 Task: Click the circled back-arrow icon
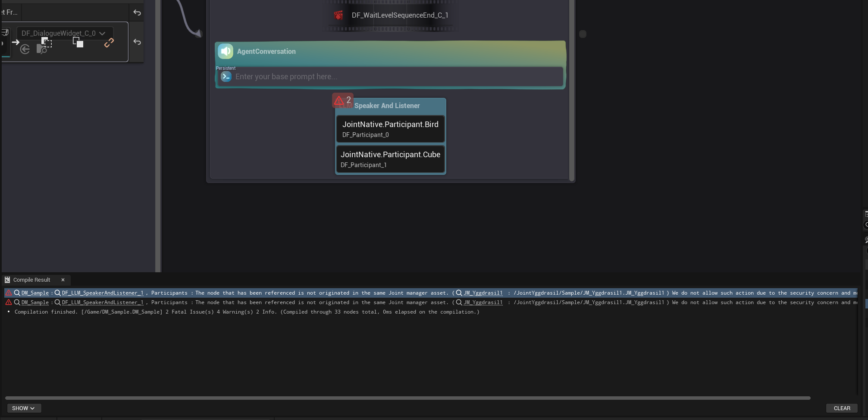(x=25, y=50)
